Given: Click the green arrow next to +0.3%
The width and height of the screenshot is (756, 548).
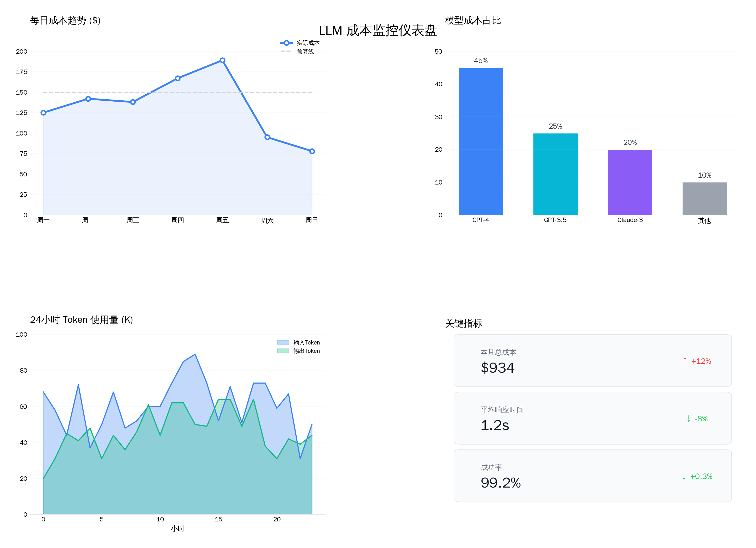Looking at the screenshot, I should [x=684, y=476].
